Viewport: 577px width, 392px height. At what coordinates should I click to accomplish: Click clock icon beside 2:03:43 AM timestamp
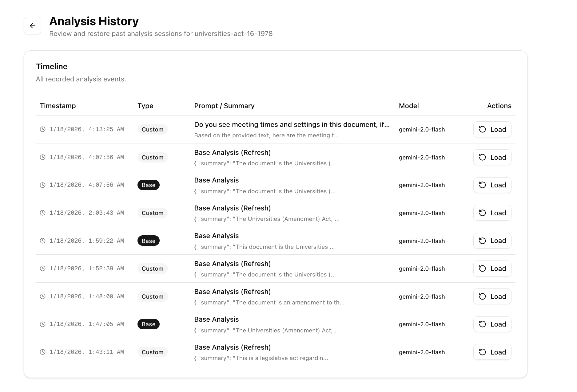click(x=43, y=213)
